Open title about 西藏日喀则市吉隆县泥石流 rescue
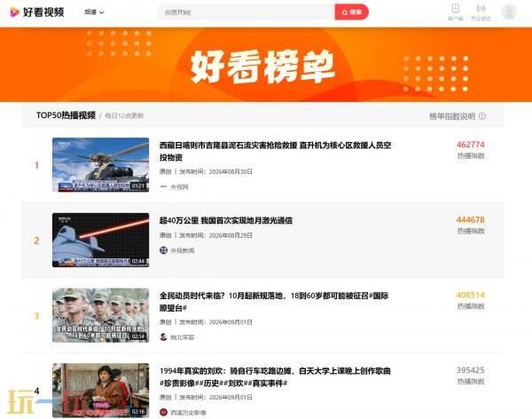 click(275, 151)
